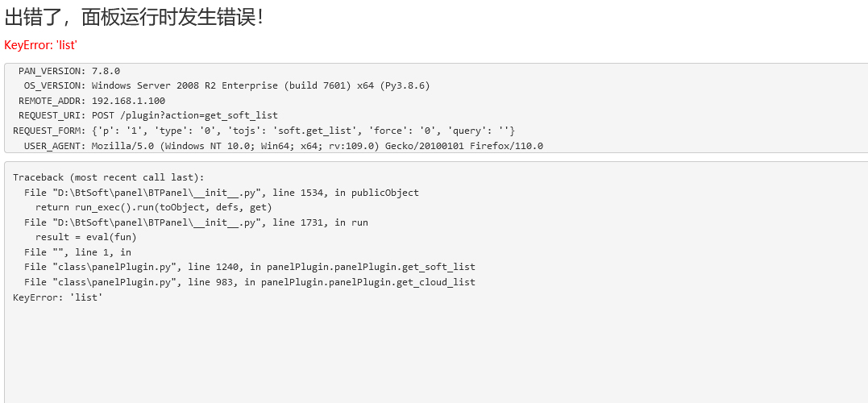This screenshot has height=403, width=868.
Task: Click the OS_VERSION Windows Server 2008 line
Action: tap(226, 85)
